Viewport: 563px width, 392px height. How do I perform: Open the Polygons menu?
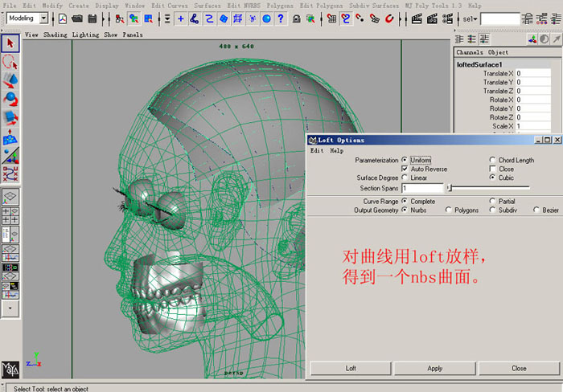[x=280, y=6]
